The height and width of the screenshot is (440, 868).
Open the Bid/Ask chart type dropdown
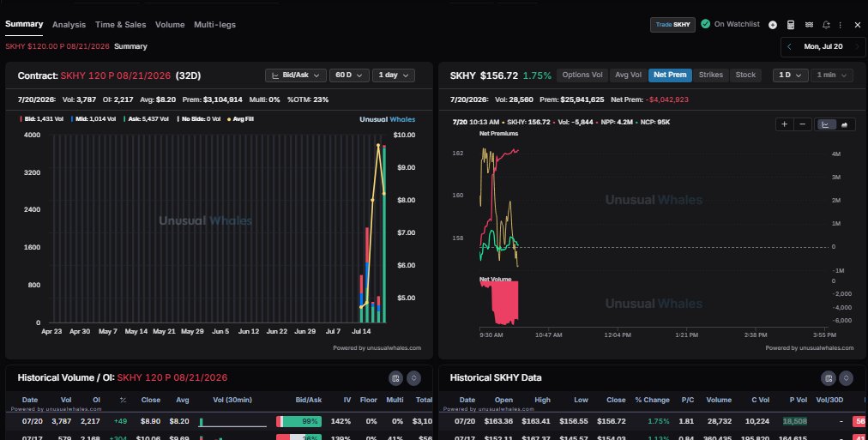point(295,75)
